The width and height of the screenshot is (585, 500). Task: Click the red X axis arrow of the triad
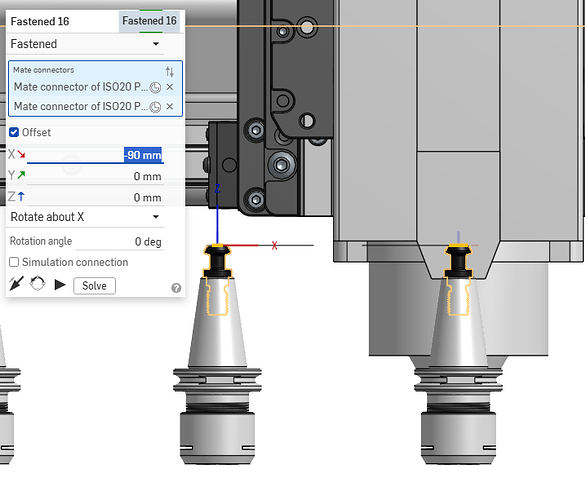241,245
